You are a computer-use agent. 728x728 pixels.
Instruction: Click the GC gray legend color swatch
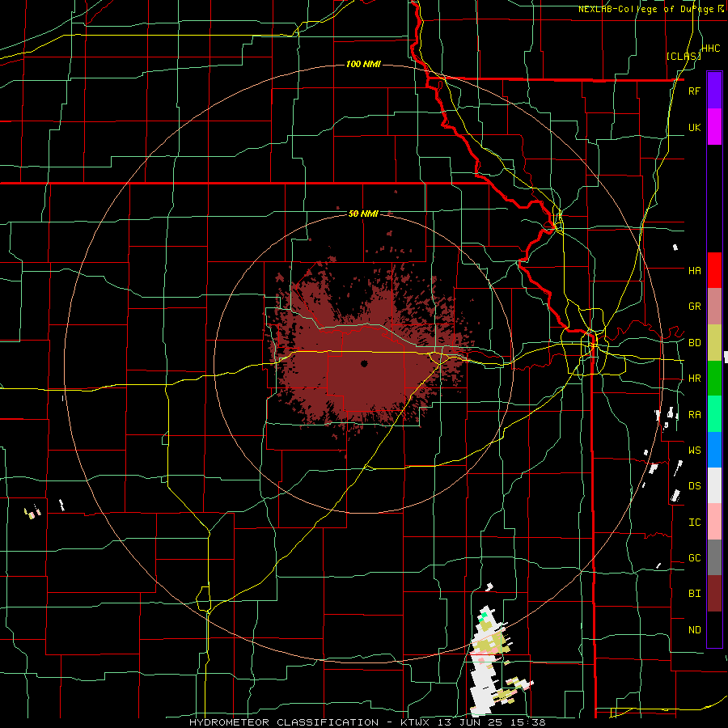pyautogui.click(x=714, y=557)
